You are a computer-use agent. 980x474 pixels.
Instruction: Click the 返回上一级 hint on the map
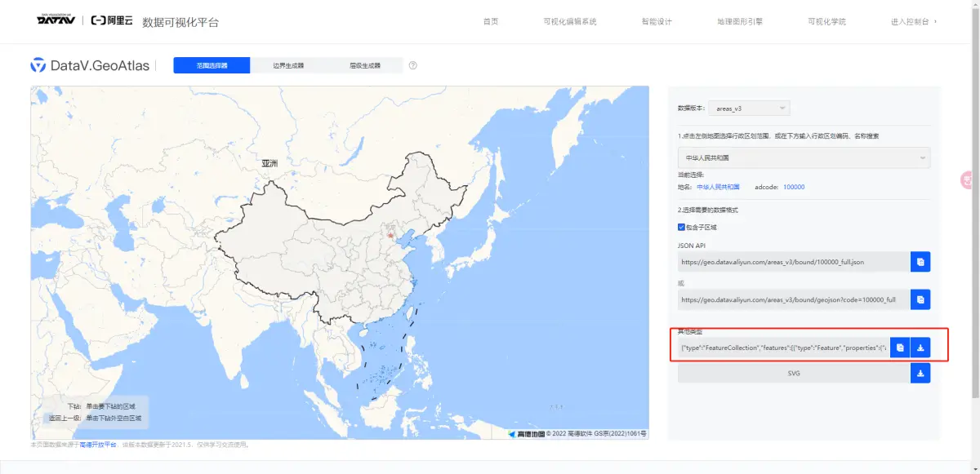click(x=96, y=418)
